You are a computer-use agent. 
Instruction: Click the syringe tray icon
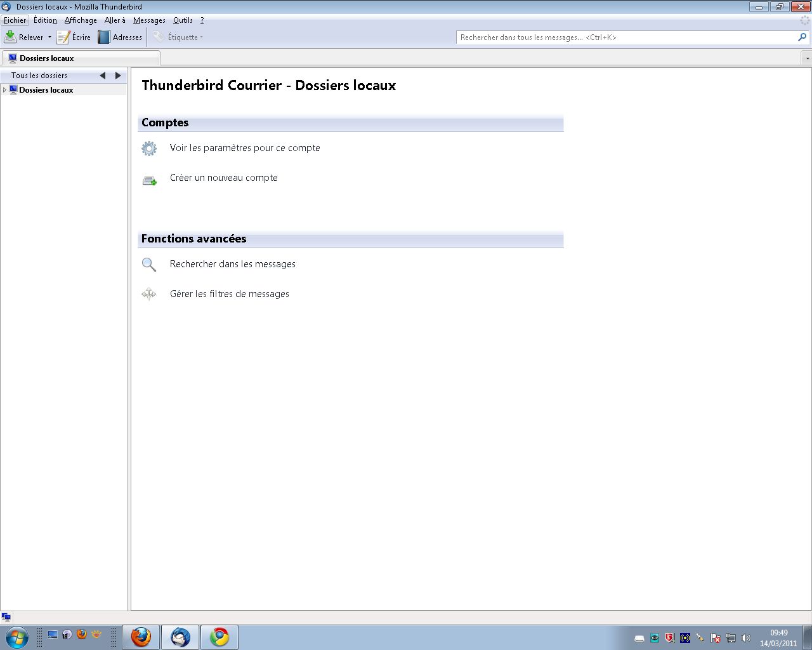[700, 639]
